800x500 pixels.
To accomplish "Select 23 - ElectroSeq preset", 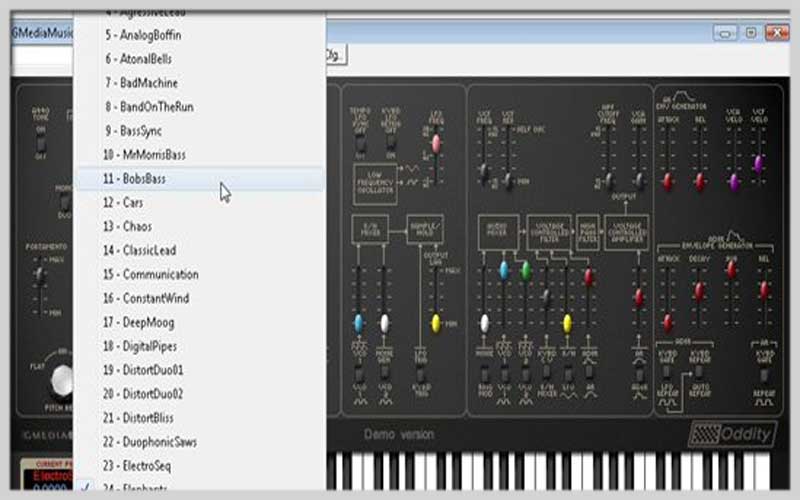I will (x=199, y=466).
